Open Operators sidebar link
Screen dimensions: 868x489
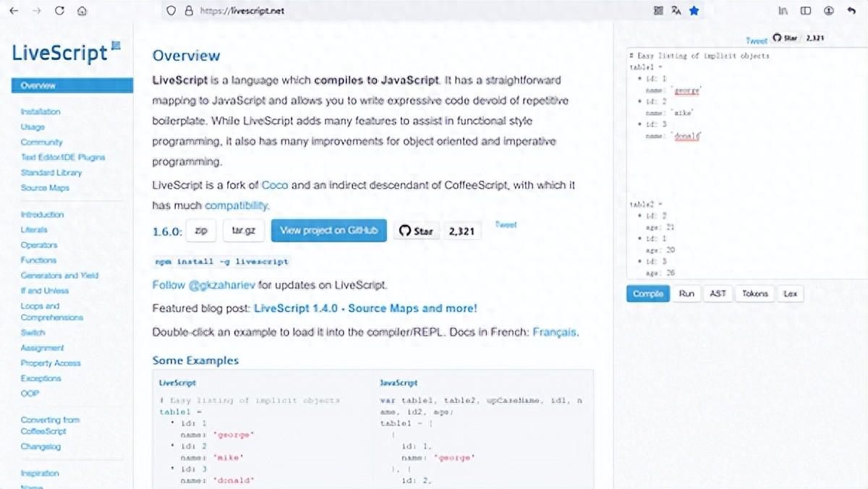[x=39, y=244]
